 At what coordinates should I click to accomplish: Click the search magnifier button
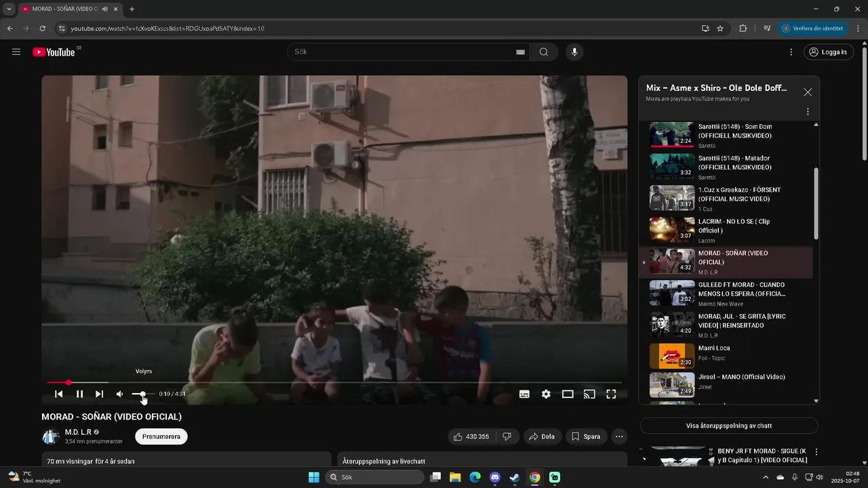coord(544,52)
